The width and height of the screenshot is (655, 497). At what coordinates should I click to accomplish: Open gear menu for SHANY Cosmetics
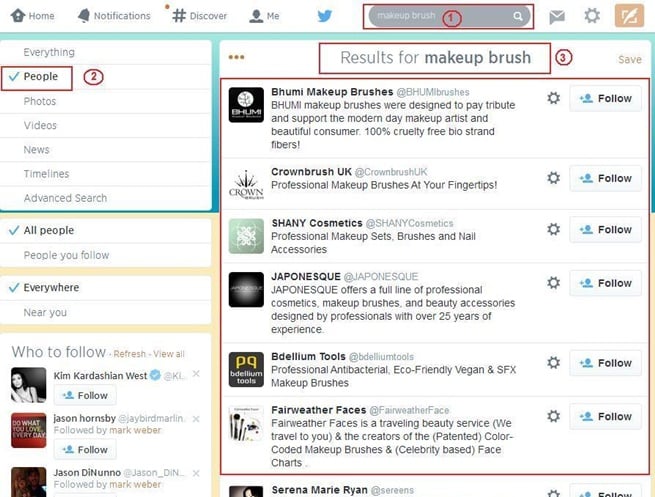(x=553, y=229)
